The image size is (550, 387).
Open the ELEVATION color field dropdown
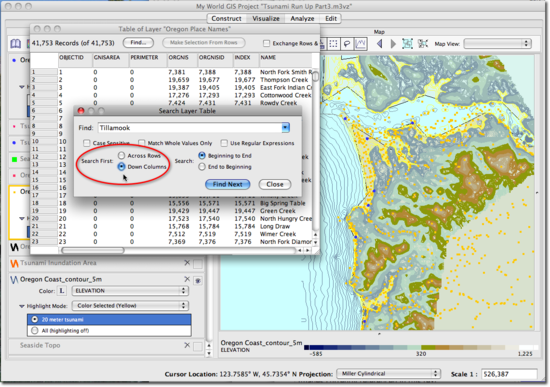130,291
